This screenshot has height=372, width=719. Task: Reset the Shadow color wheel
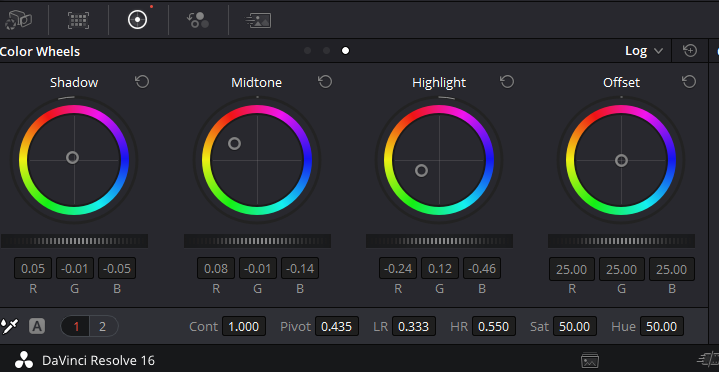[142, 82]
